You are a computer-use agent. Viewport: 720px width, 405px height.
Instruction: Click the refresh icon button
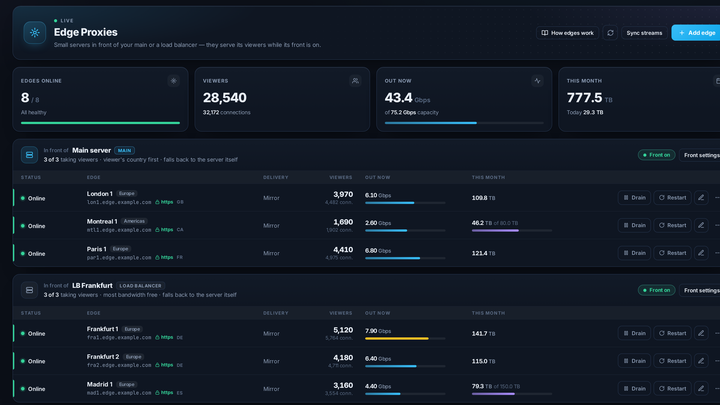tap(610, 33)
